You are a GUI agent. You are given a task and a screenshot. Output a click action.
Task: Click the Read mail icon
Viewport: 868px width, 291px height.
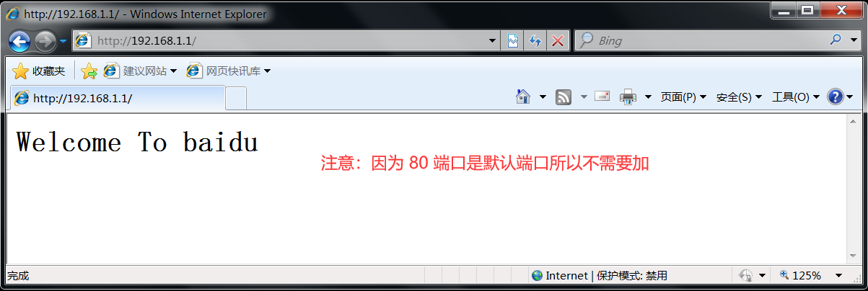[602, 97]
